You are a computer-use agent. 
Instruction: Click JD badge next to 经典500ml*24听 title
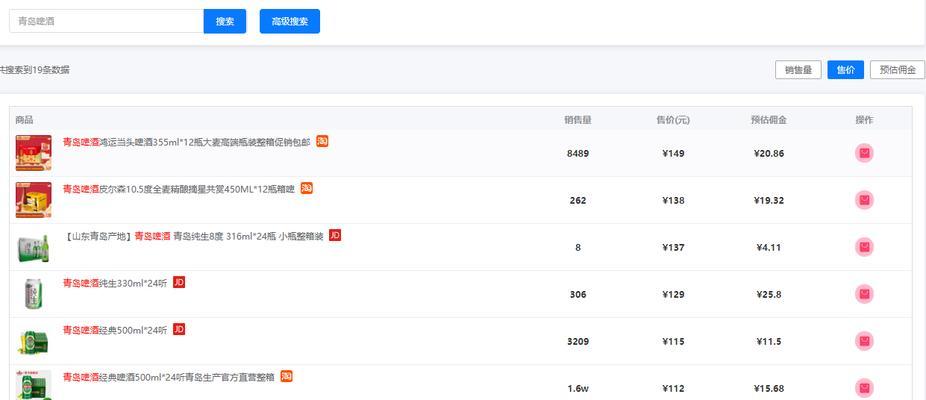pyautogui.click(x=179, y=329)
